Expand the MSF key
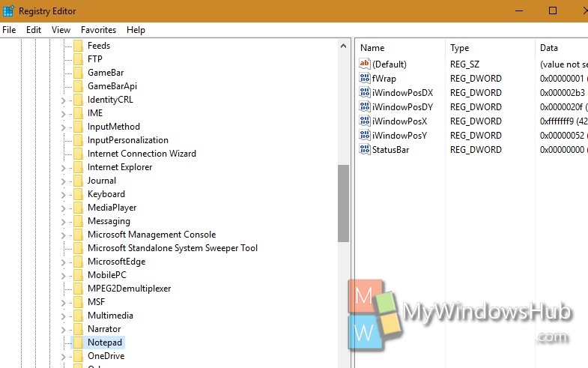 (63, 303)
